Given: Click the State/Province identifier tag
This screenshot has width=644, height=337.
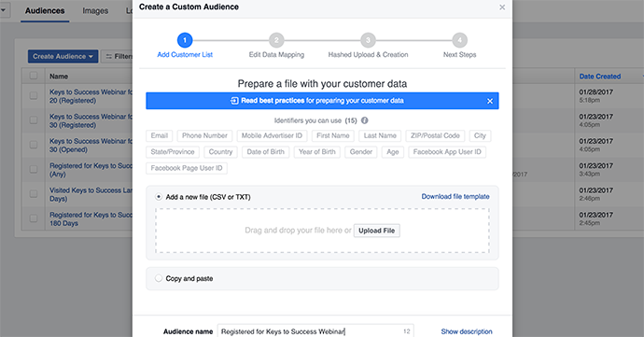Looking at the screenshot, I should pos(173,152).
